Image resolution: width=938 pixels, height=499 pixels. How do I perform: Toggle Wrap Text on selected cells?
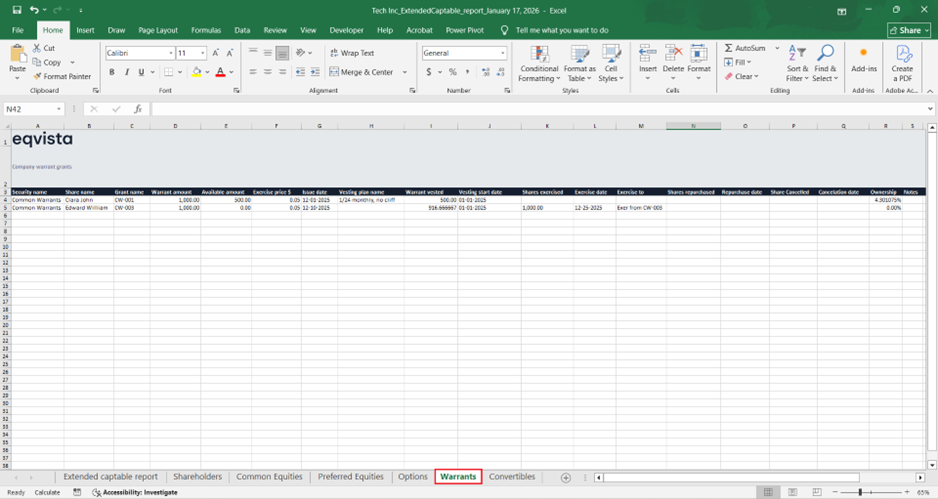[350, 53]
